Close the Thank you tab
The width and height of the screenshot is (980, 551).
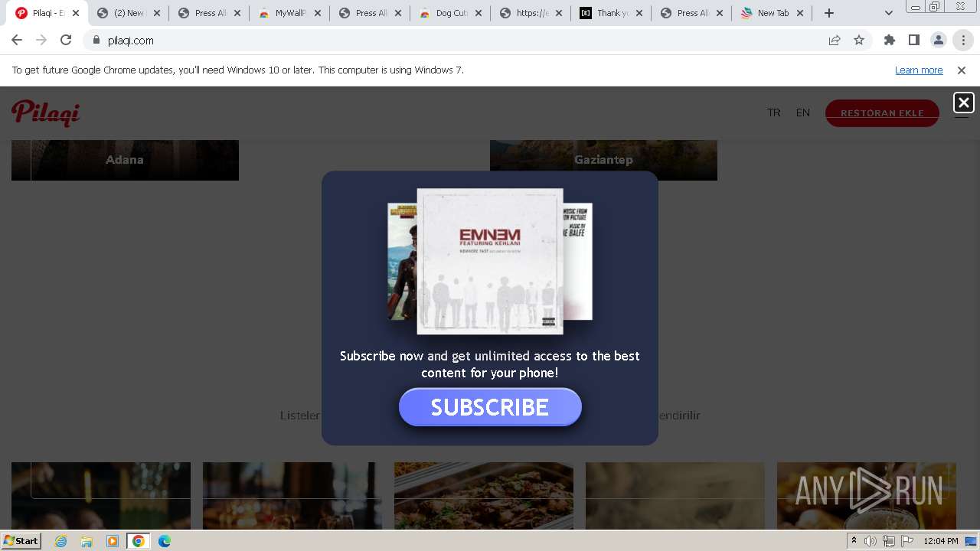point(639,13)
